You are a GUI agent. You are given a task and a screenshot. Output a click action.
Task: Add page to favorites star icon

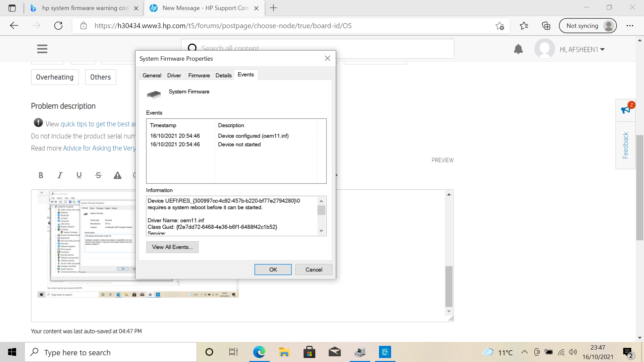[500, 26]
